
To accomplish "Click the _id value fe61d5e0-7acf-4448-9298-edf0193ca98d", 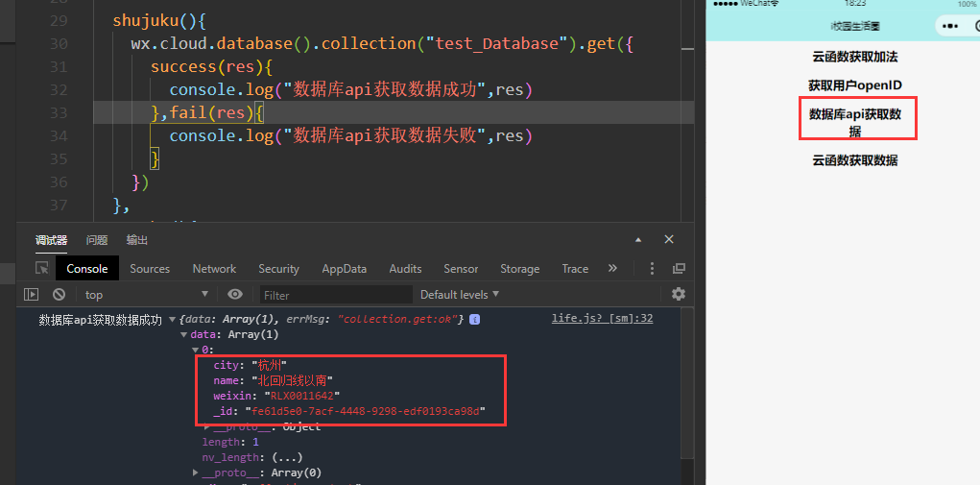I will point(365,411).
